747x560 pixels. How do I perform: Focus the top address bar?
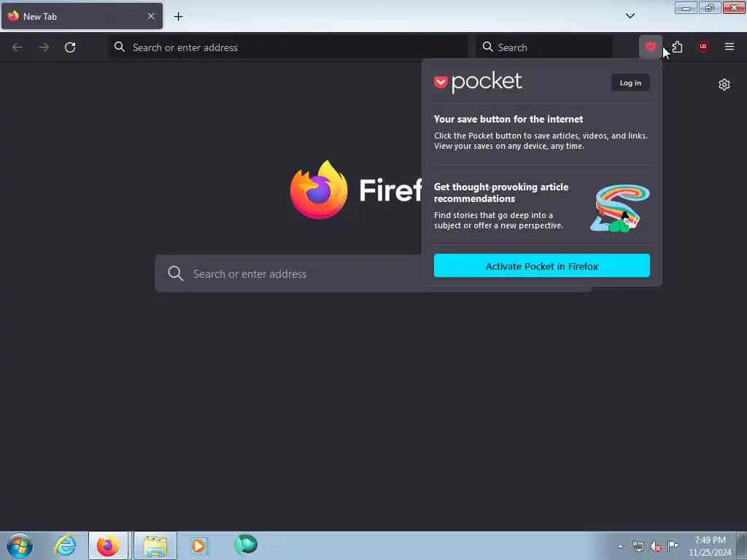pyautogui.click(x=288, y=47)
